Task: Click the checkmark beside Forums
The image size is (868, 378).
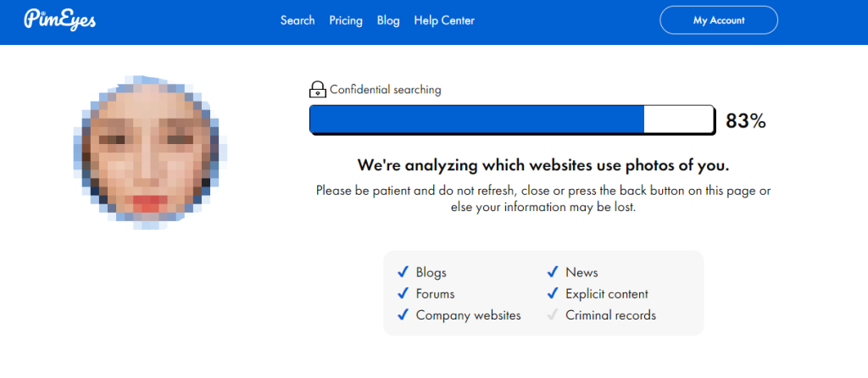Action: (x=403, y=294)
